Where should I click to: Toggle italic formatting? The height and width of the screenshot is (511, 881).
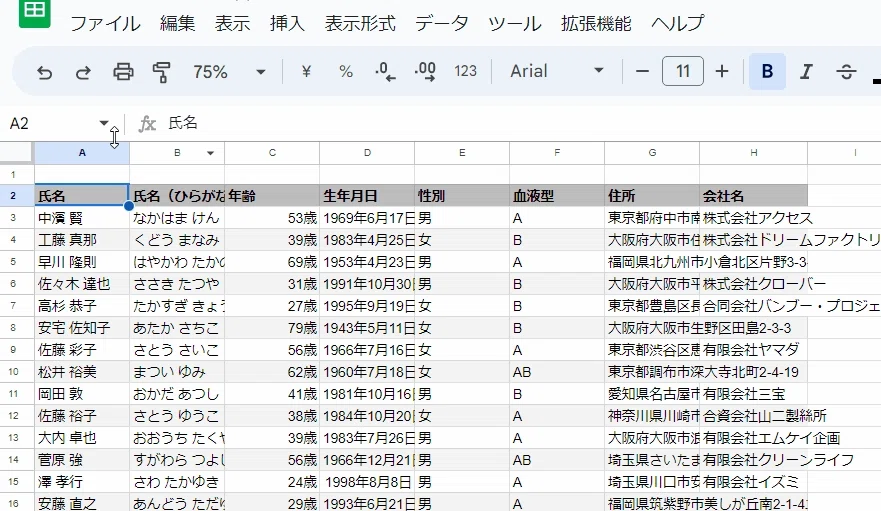pos(806,71)
